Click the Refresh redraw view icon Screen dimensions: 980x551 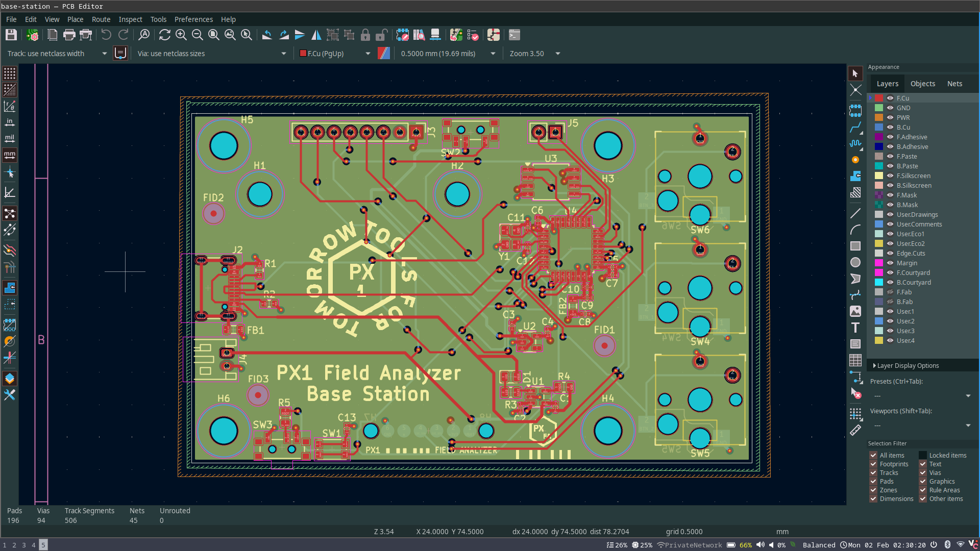tap(164, 35)
